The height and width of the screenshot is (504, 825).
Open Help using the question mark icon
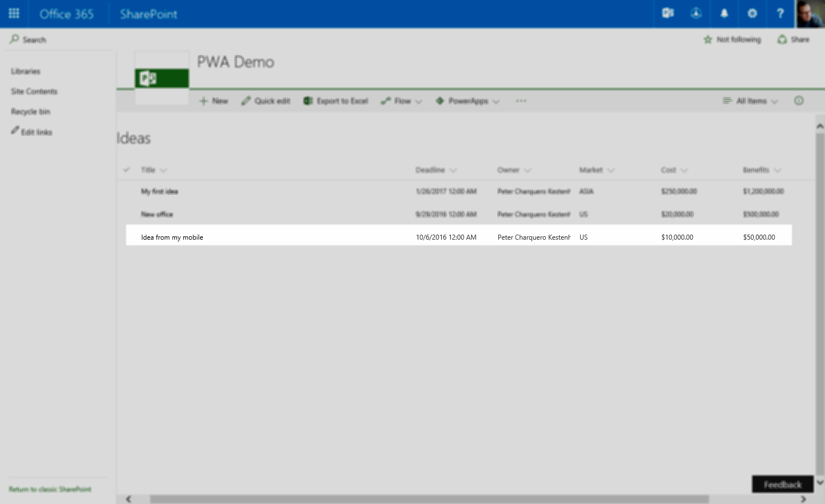pos(780,13)
